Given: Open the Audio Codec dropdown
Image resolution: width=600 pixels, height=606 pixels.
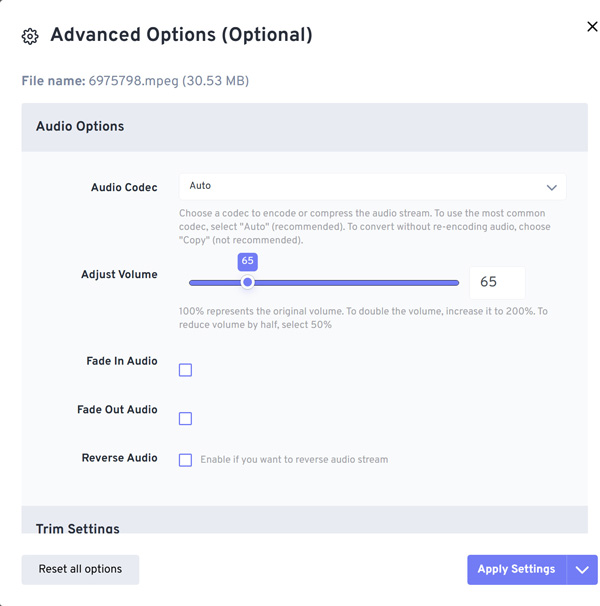Looking at the screenshot, I should click(372, 187).
